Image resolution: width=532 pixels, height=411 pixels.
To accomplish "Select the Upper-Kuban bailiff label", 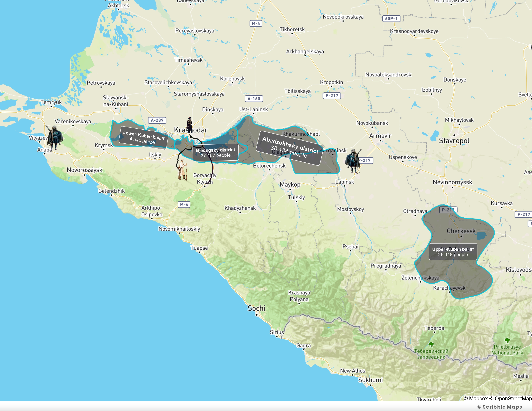I will pyautogui.click(x=453, y=252).
